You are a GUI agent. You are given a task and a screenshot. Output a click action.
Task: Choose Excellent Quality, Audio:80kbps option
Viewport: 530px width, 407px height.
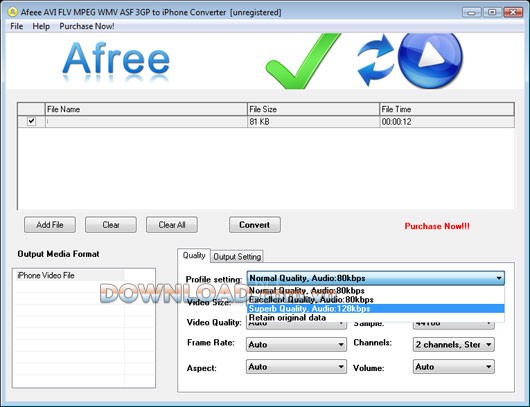point(376,300)
